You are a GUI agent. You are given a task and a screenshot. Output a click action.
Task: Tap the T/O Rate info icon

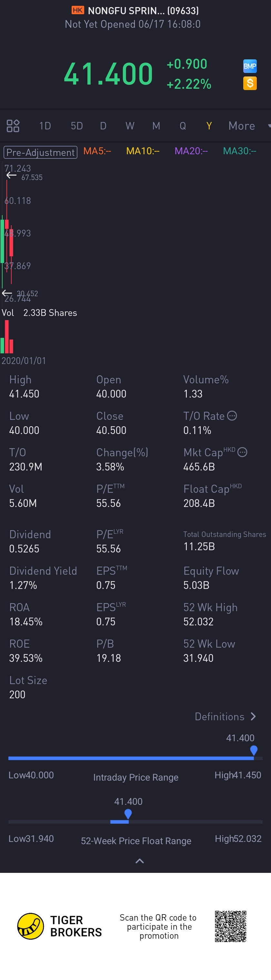click(232, 416)
